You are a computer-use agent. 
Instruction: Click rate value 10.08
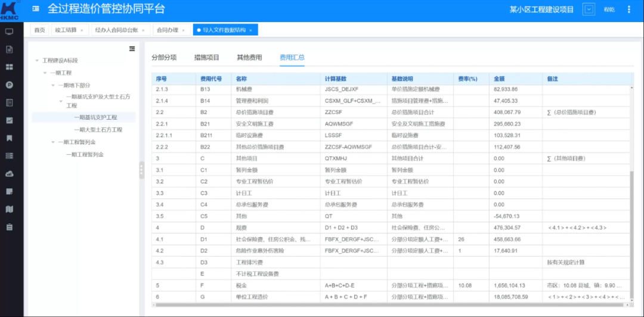[x=465, y=285]
